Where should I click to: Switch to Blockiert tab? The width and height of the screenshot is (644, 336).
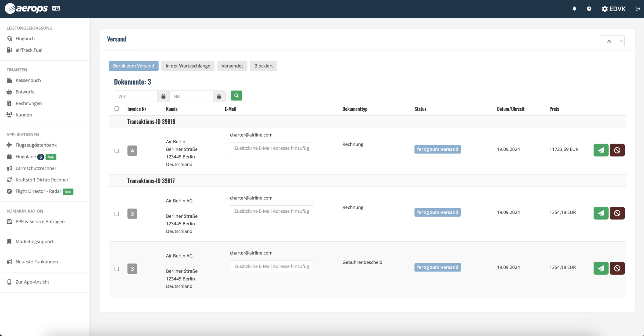pyautogui.click(x=263, y=66)
